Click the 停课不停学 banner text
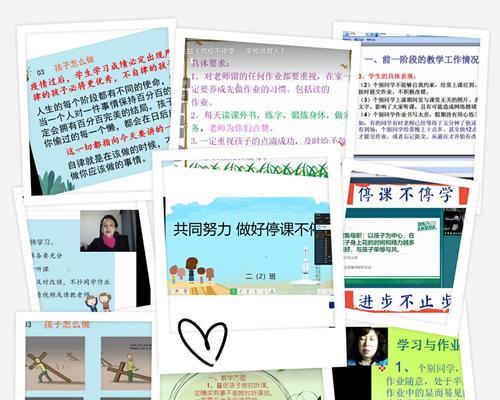The width and height of the screenshot is (500, 400). pos(406,194)
